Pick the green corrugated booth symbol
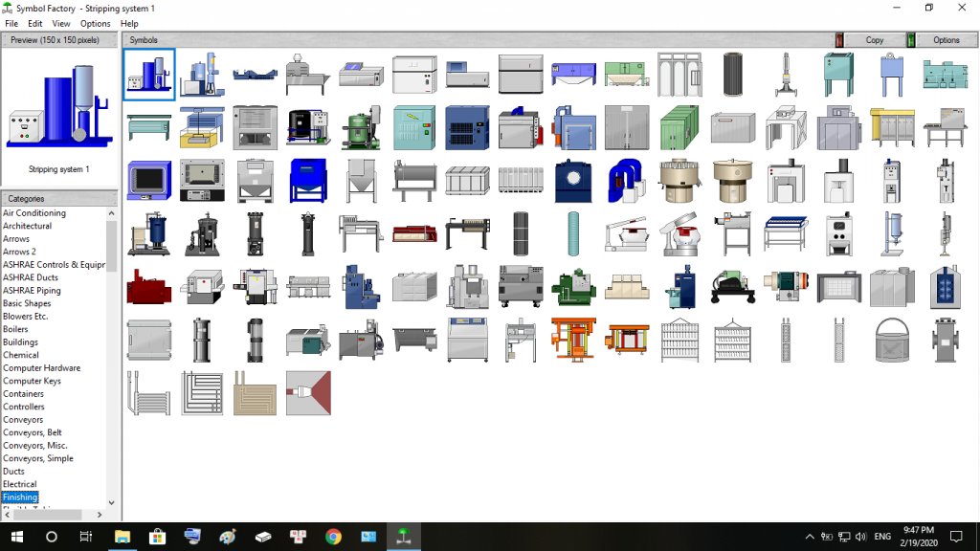The height and width of the screenshot is (551, 980). coord(679,127)
